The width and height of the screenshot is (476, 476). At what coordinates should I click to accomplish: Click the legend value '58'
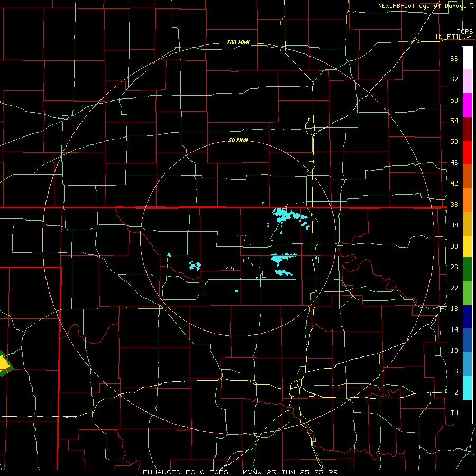coord(454,100)
